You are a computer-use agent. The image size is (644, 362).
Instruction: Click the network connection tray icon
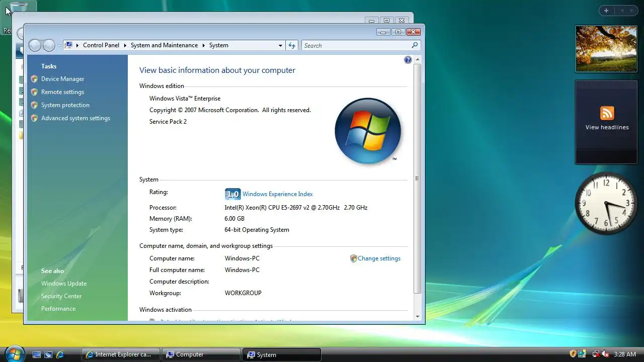coord(596,354)
